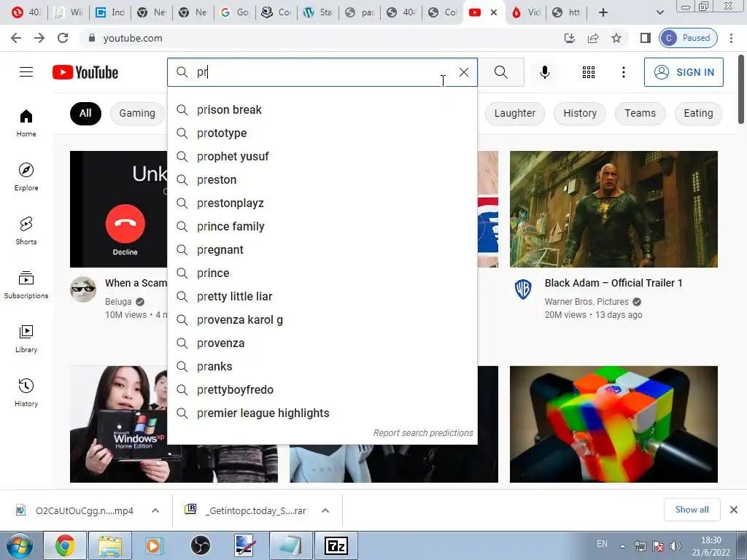Open Black Adam – Official Trailer 1 title

614,283
